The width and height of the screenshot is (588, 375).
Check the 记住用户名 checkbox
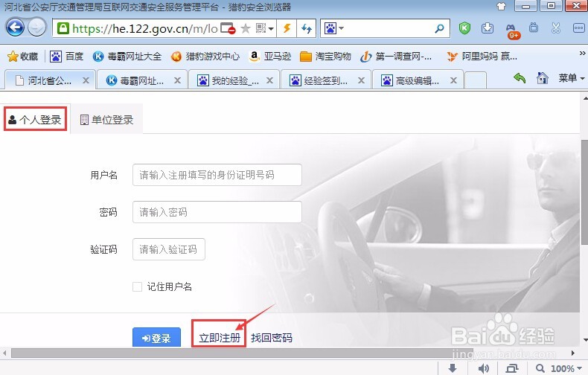click(137, 287)
